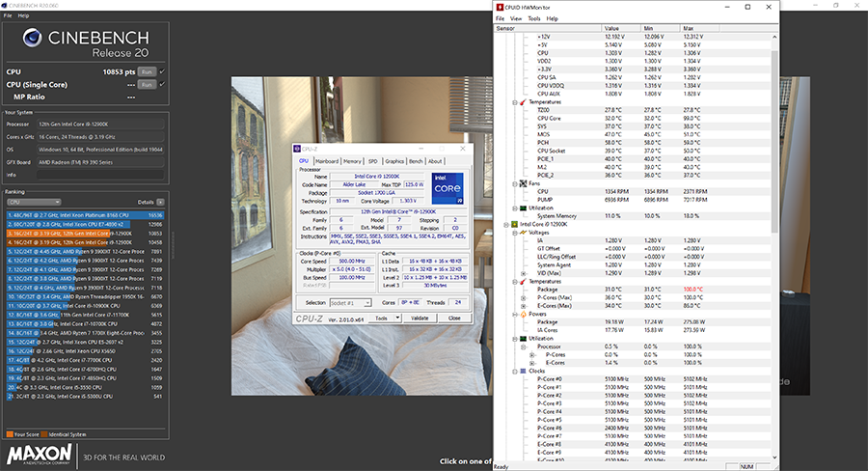Image resolution: width=868 pixels, height=471 pixels.
Task: Collapse the Clocks tree node
Action: [x=515, y=372]
